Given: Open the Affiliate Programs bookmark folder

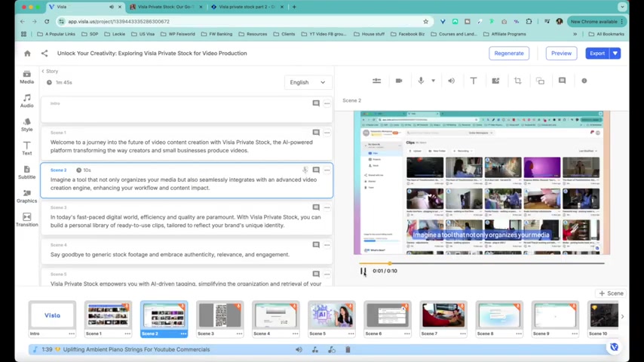Looking at the screenshot, I should [x=504, y=34].
